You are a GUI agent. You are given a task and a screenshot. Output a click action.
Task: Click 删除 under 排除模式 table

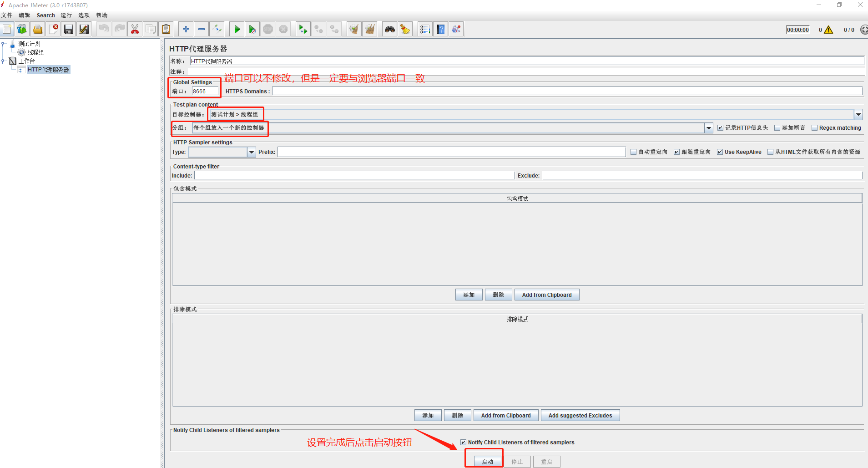pyautogui.click(x=458, y=416)
